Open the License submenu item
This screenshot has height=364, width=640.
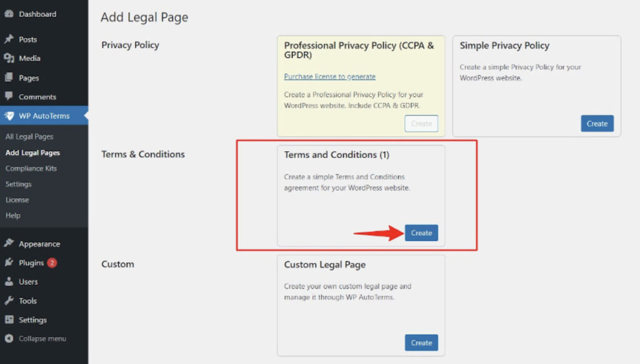pyautogui.click(x=17, y=200)
